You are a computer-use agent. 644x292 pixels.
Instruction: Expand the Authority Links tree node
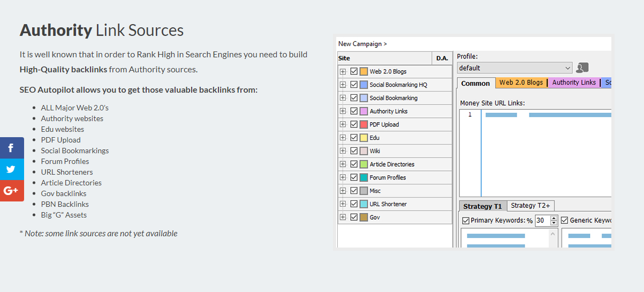[343, 111]
